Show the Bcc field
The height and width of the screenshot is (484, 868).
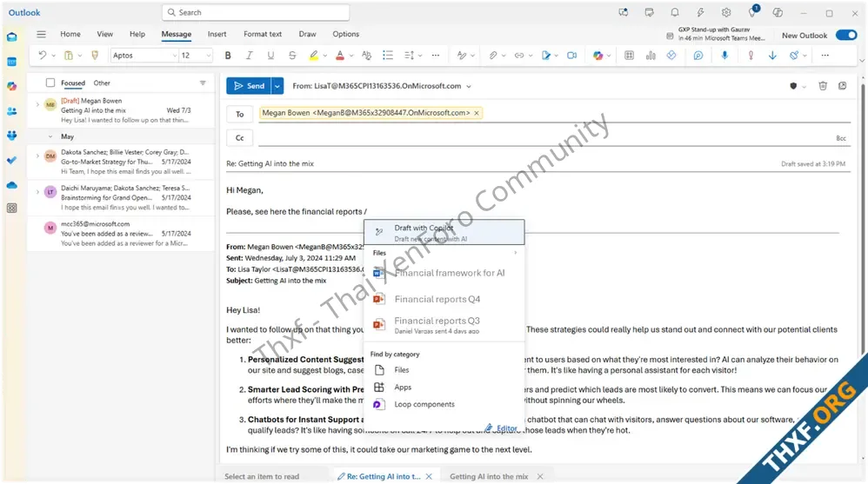click(x=841, y=138)
